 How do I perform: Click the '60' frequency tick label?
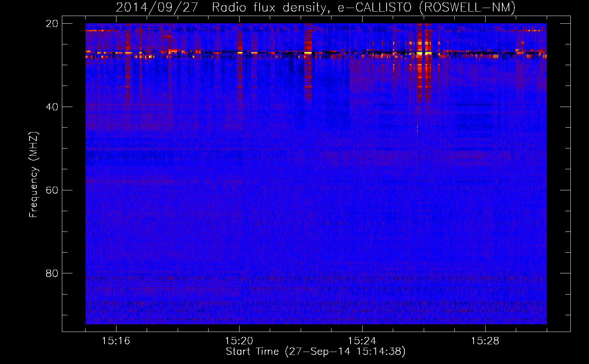52,190
